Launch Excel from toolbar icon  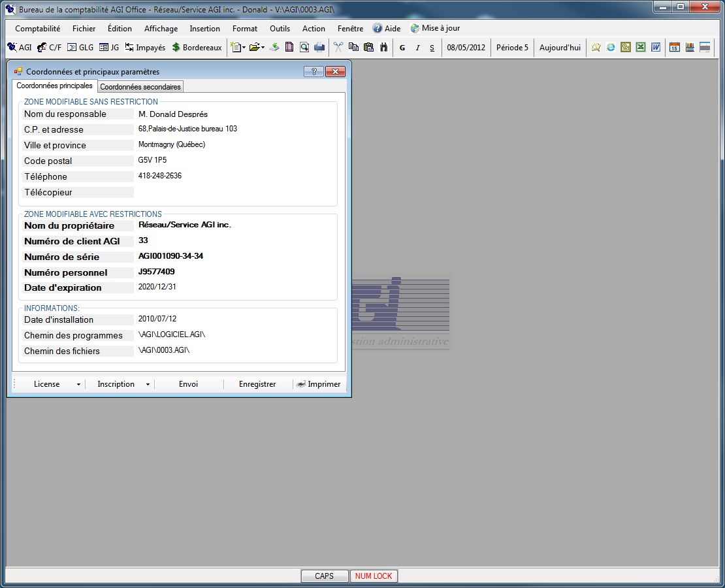[x=641, y=47]
